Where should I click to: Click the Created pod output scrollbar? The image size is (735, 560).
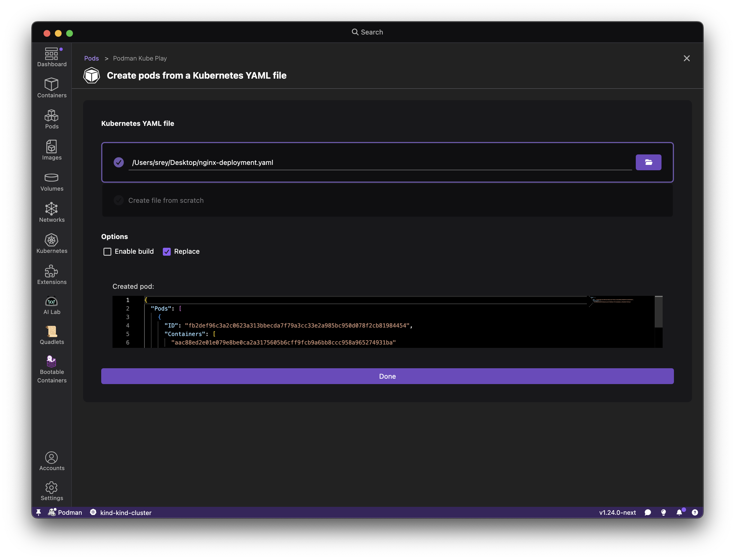point(658,312)
